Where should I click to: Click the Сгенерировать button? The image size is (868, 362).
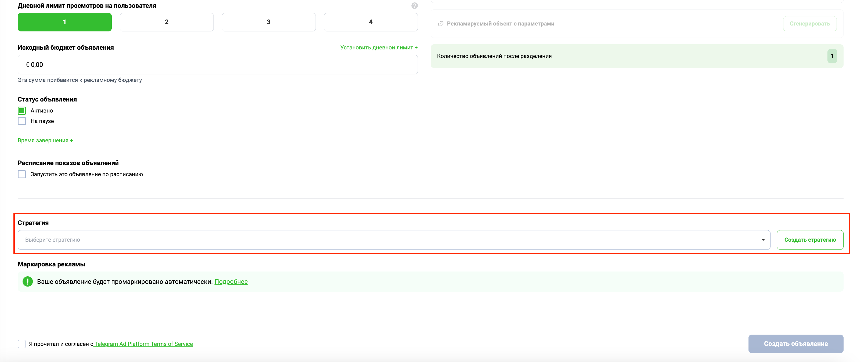[810, 24]
